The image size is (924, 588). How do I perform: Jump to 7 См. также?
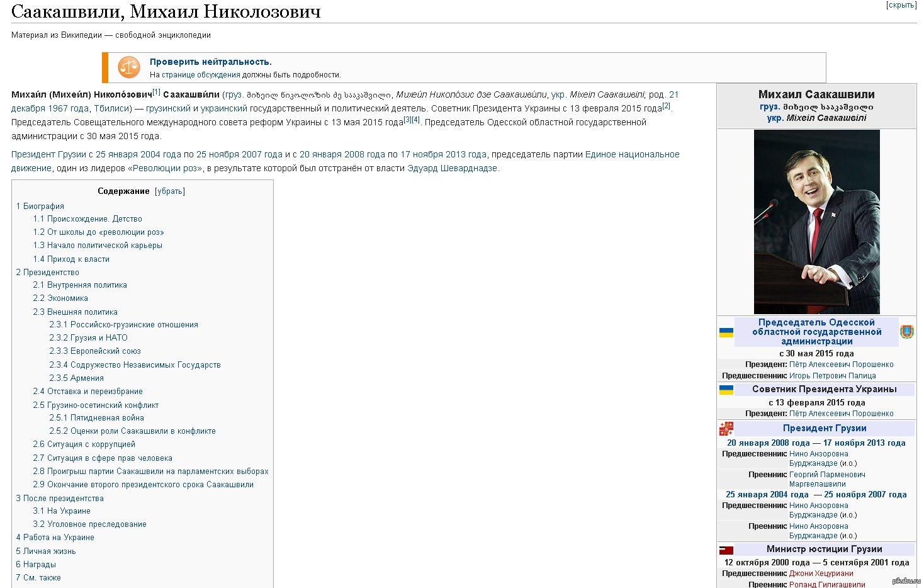pyautogui.click(x=38, y=578)
